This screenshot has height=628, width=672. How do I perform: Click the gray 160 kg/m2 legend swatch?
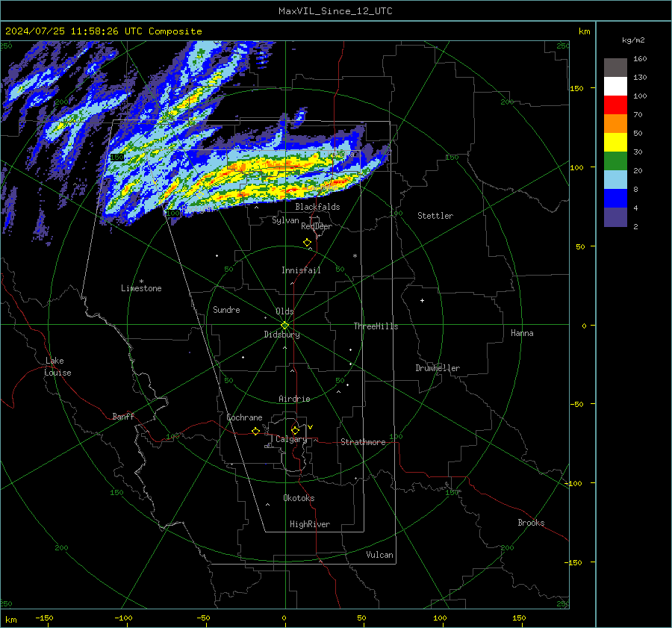(615, 68)
